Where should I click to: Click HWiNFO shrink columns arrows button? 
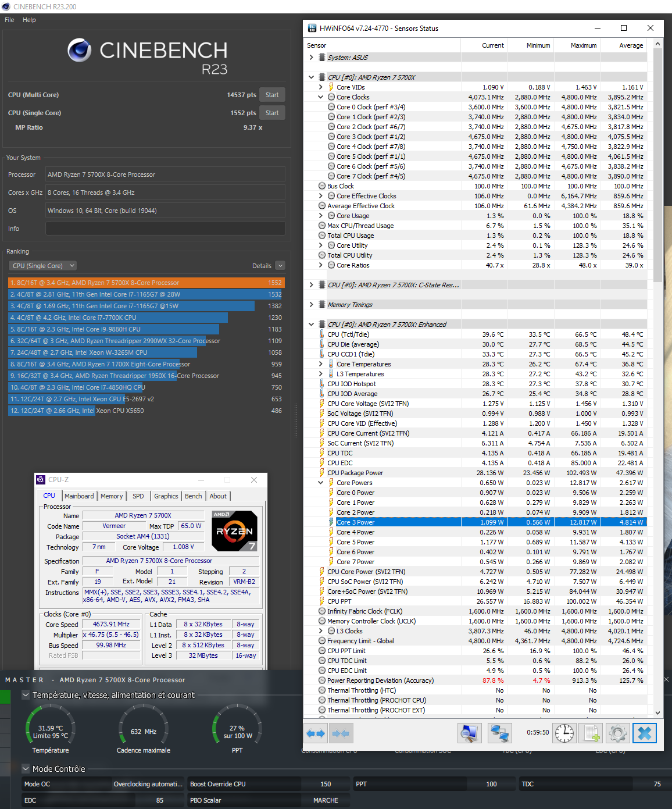(x=341, y=733)
